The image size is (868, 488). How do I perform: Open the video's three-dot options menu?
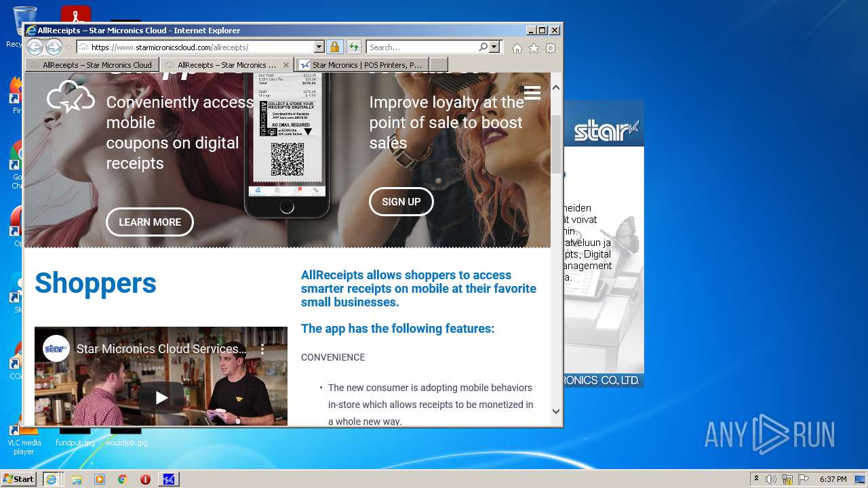pos(262,349)
